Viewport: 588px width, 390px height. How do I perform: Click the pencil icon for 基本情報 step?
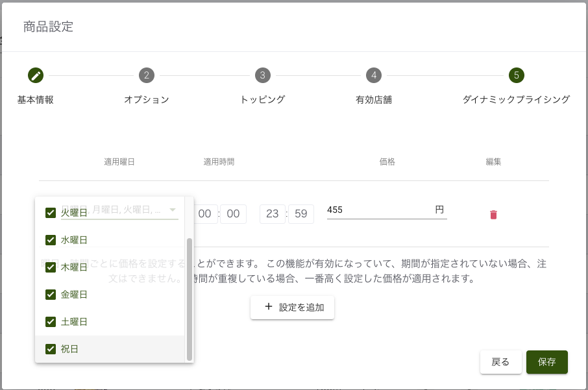click(36, 75)
